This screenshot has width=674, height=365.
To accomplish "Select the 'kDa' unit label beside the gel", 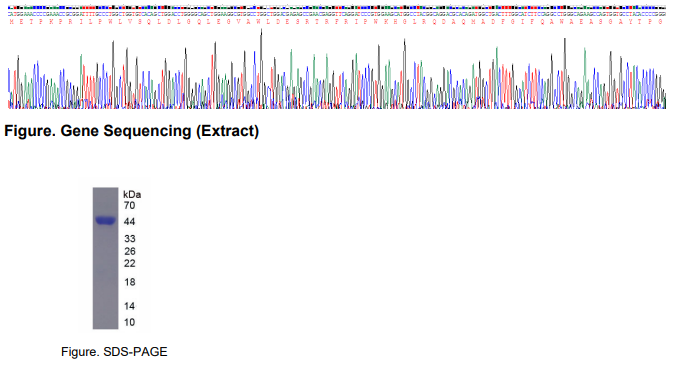I will 132,194.
